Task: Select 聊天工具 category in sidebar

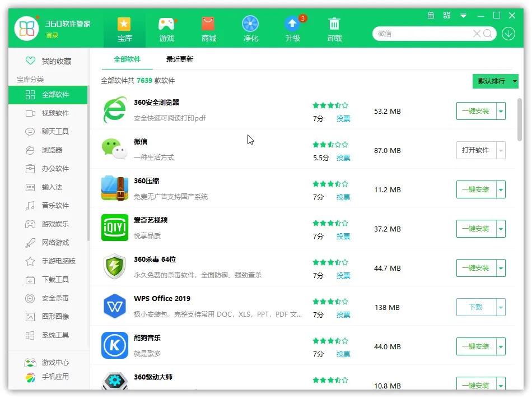Action: 48,132
